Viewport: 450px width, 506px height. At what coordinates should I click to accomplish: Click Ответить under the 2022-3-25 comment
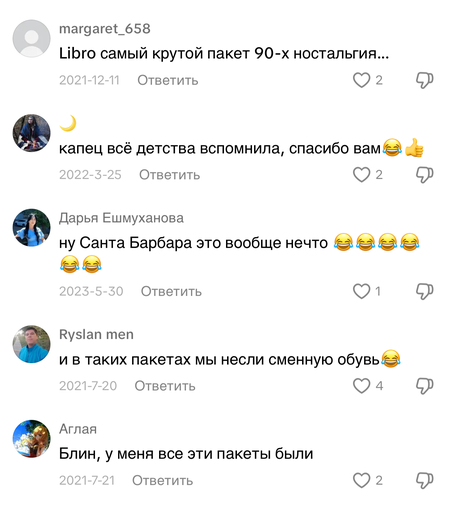[169, 175]
